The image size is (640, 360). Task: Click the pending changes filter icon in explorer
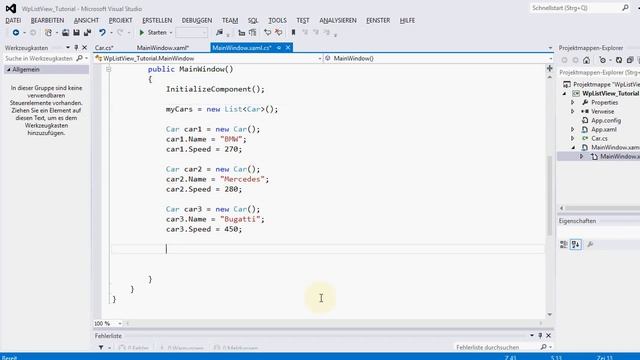(x=602, y=60)
